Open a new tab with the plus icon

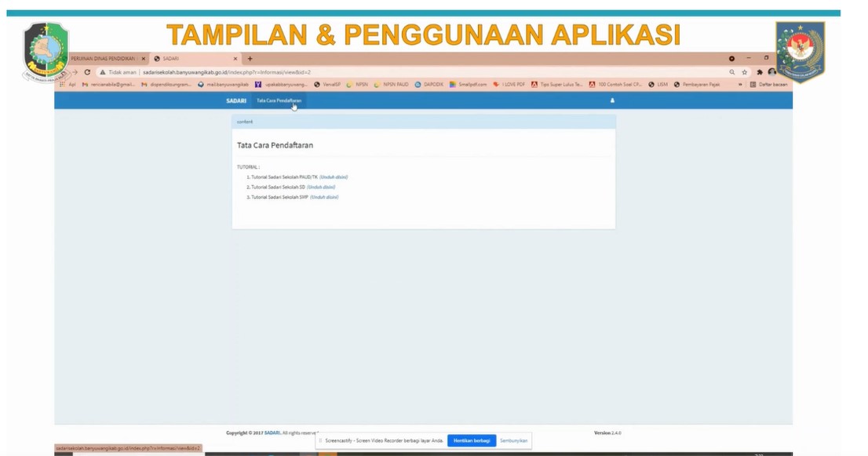click(x=250, y=59)
